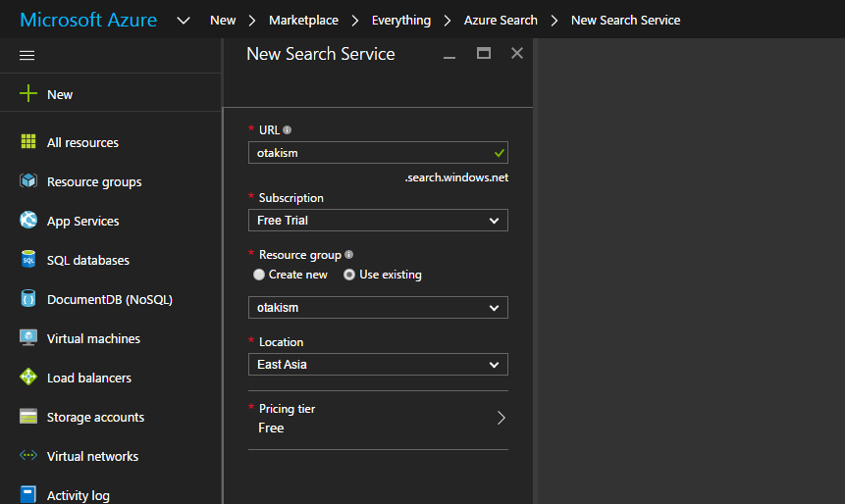
Task: Click the Free pricing tier value
Action: [x=271, y=428]
